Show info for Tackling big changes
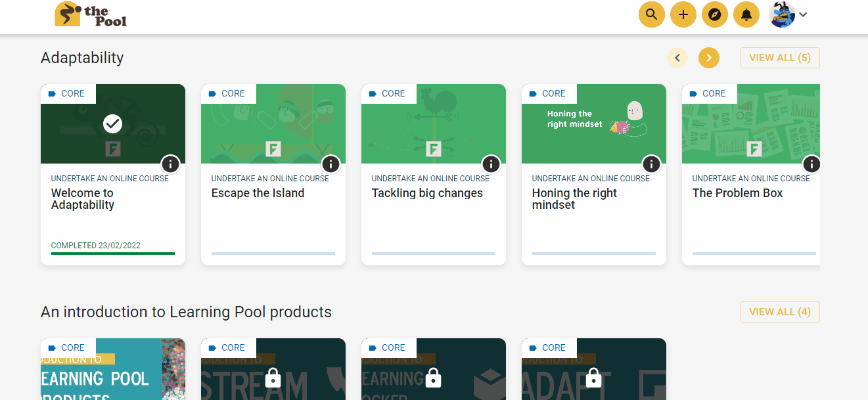 491,164
